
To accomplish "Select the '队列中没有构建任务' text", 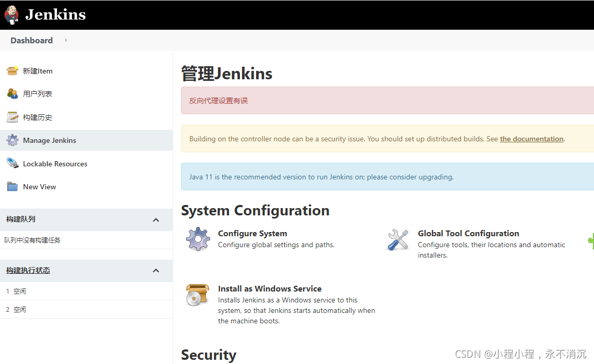I will (x=32, y=240).
